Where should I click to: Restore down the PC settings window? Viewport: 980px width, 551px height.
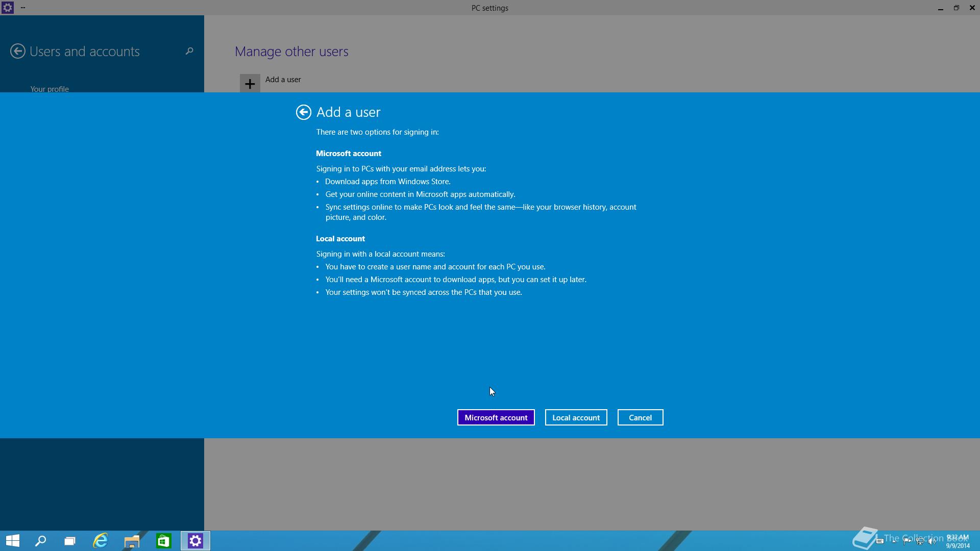click(956, 8)
